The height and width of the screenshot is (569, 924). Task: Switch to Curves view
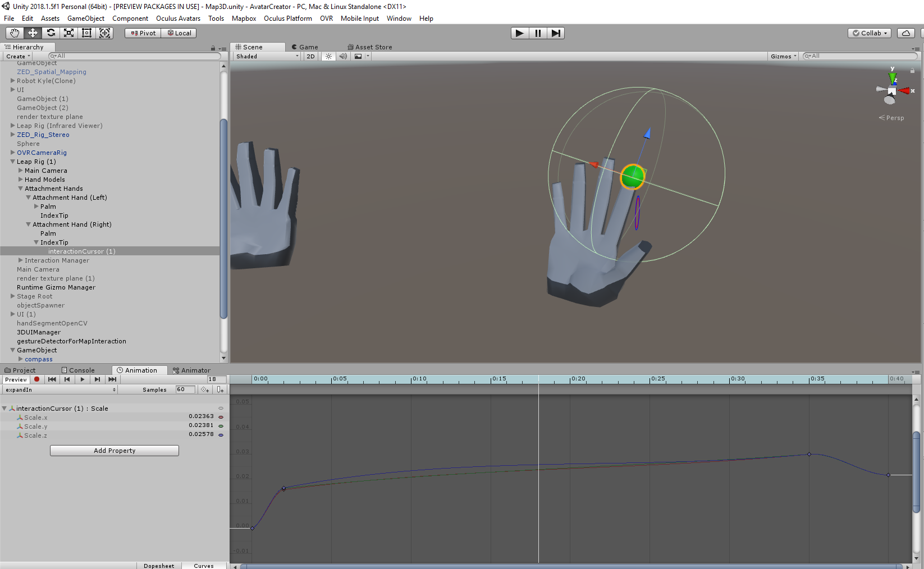coord(204,566)
